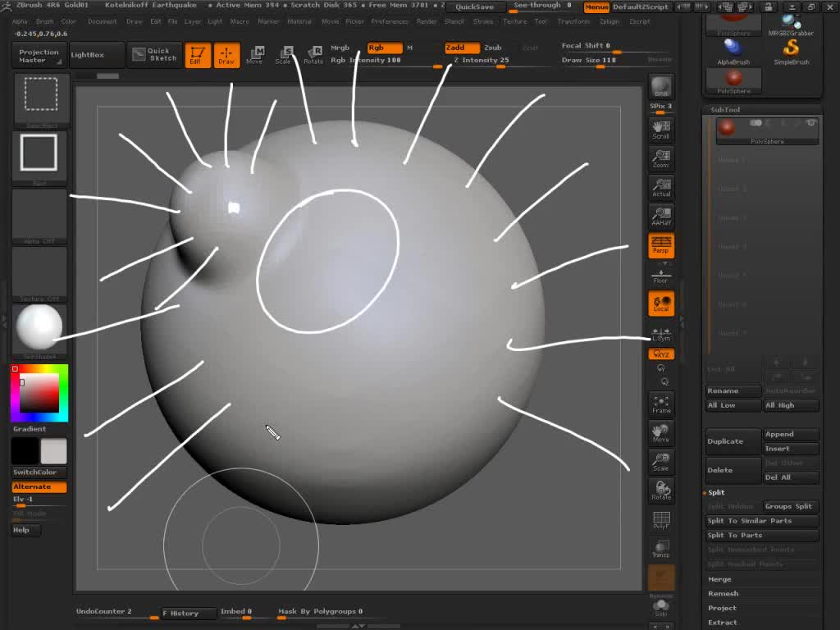Adjust the Z Intensity slider

[500, 61]
